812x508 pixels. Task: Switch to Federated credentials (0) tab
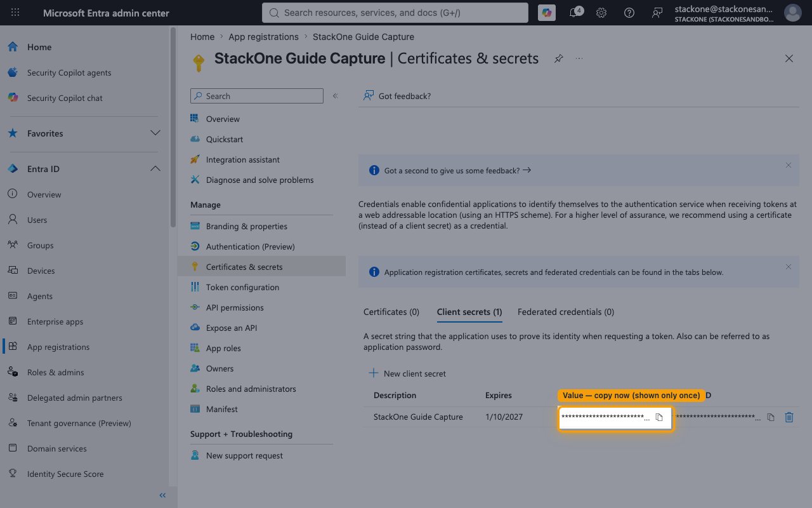(566, 312)
